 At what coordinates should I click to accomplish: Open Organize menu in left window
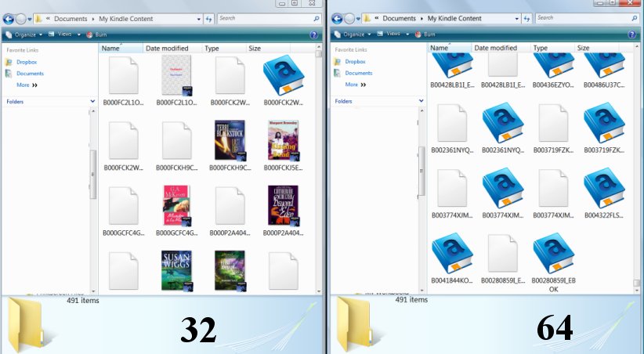coord(24,35)
